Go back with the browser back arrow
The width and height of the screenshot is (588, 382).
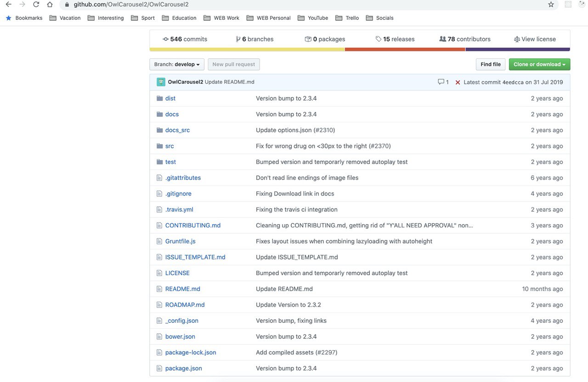[8, 5]
